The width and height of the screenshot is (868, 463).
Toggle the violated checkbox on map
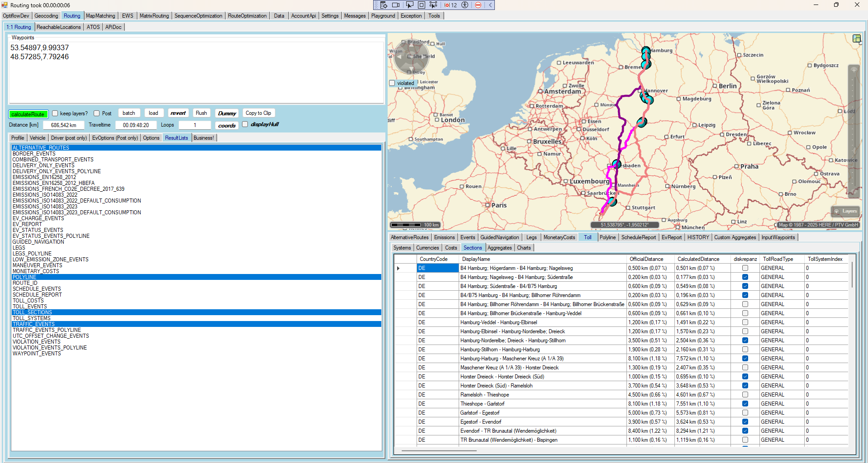[x=392, y=83]
